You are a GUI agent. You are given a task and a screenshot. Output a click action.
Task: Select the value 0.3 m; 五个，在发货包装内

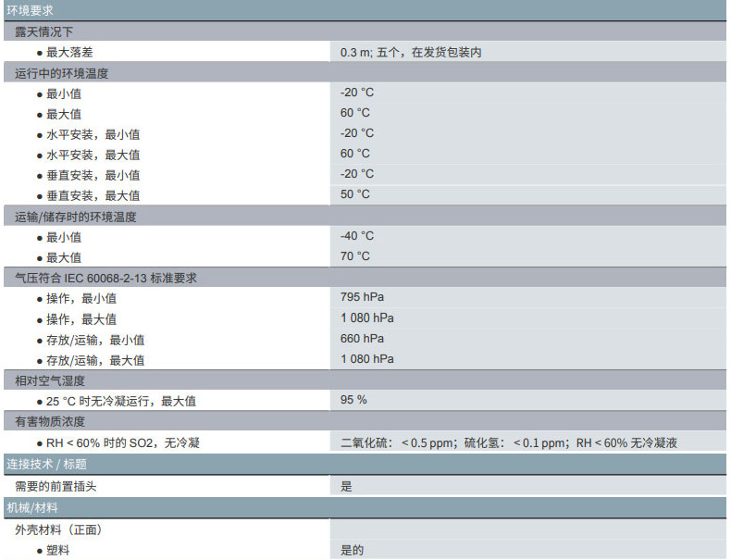(x=410, y=53)
